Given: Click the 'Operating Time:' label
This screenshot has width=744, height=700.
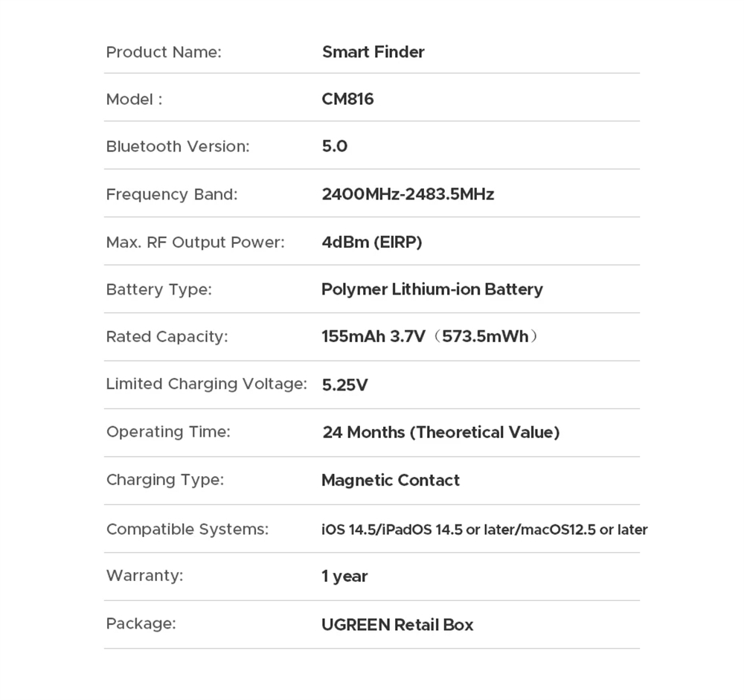Looking at the screenshot, I should pos(168,431).
